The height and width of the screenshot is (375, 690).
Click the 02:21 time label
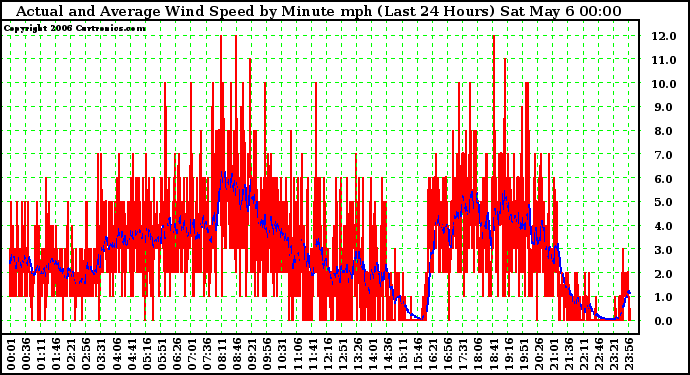tap(71, 354)
